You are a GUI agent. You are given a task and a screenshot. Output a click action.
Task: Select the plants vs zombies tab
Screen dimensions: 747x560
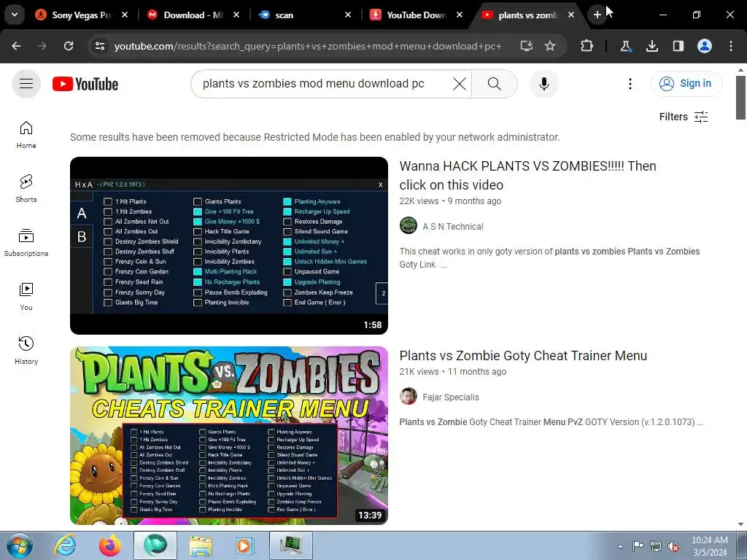pos(527,15)
